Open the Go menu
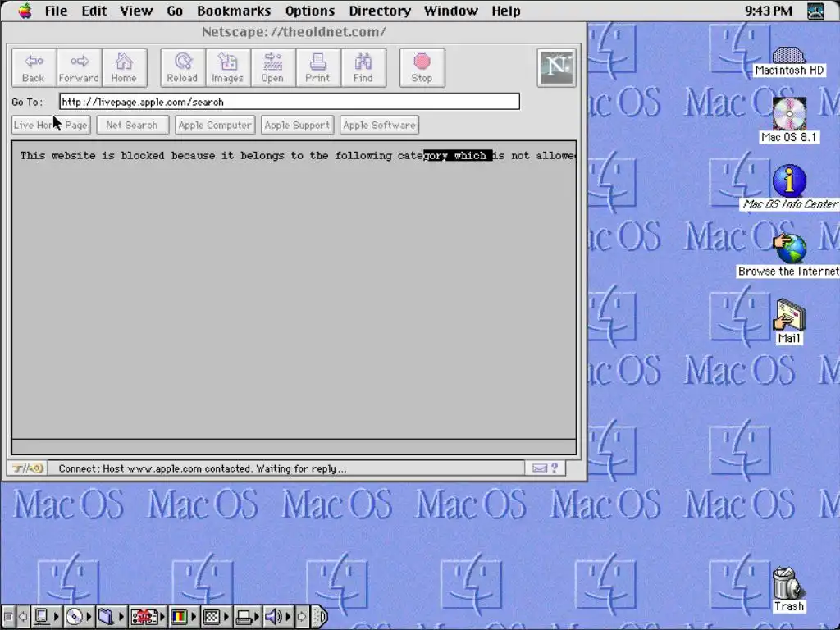This screenshot has height=630, width=840. click(x=175, y=11)
